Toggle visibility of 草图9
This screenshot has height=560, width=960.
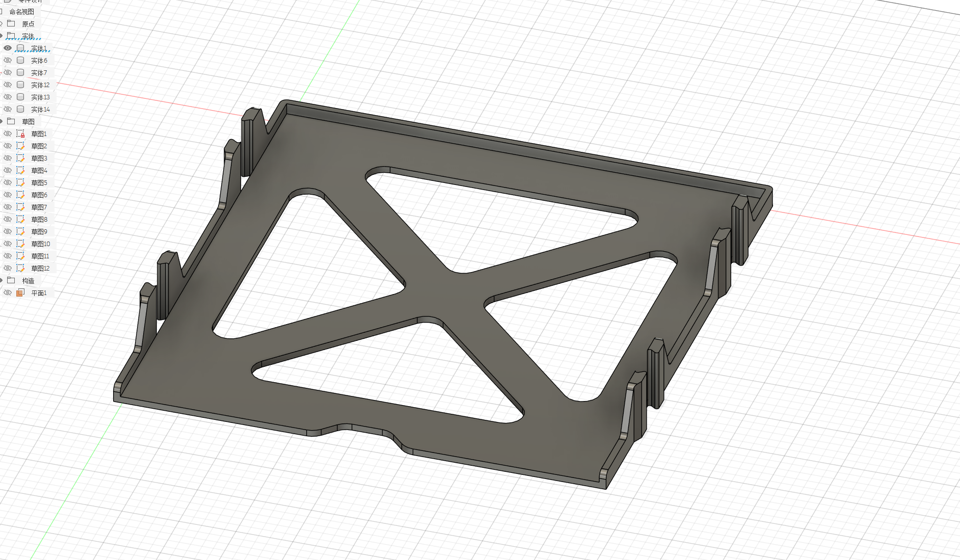[8, 231]
